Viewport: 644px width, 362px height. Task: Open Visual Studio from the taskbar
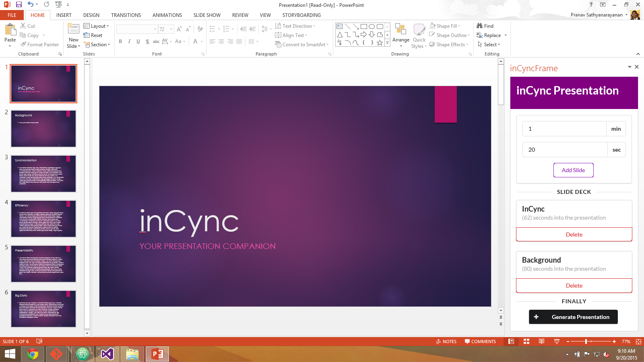point(107,354)
